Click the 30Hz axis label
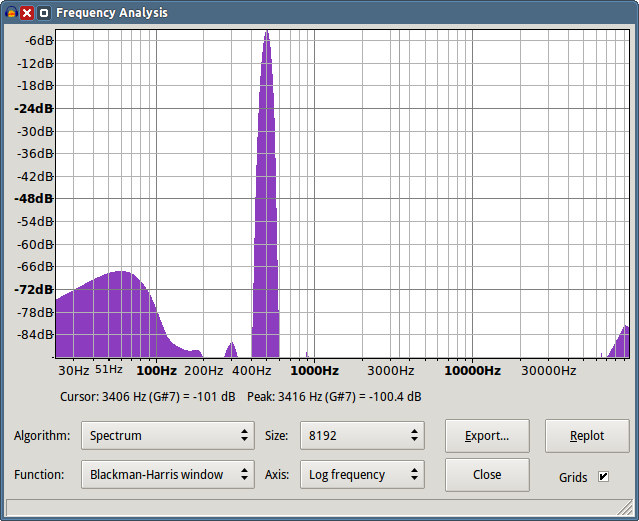 click(73, 371)
